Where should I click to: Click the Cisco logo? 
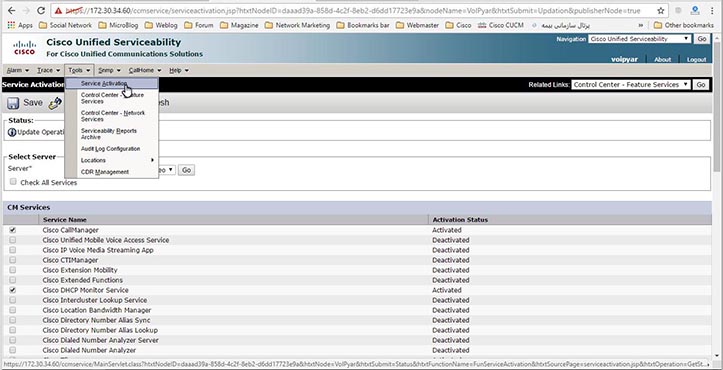click(24, 48)
